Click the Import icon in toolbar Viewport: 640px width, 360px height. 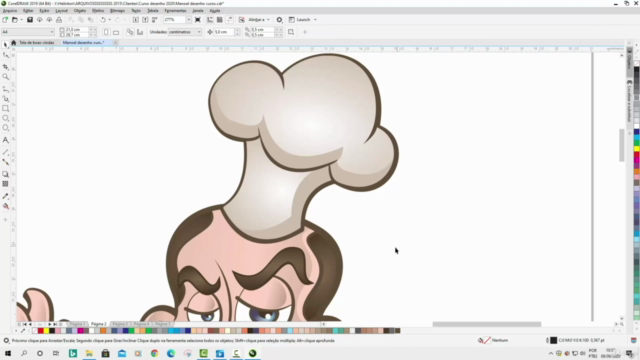(136, 20)
